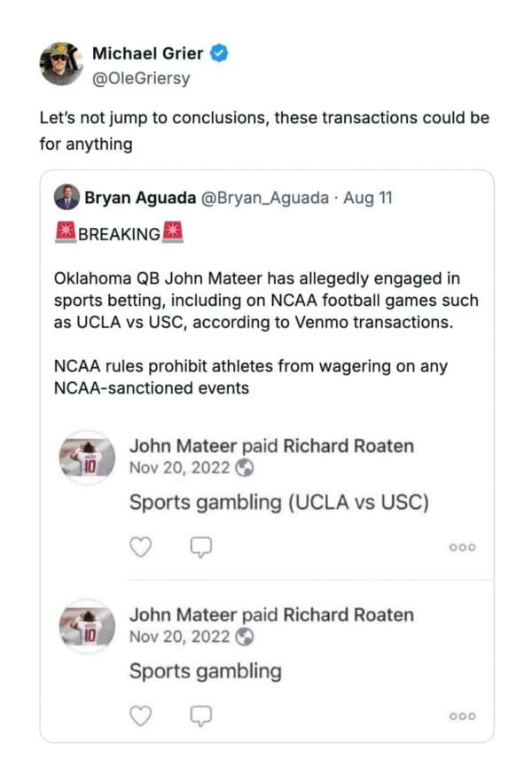Click the verified badge next to Michael Grier

click(x=223, y=53)
